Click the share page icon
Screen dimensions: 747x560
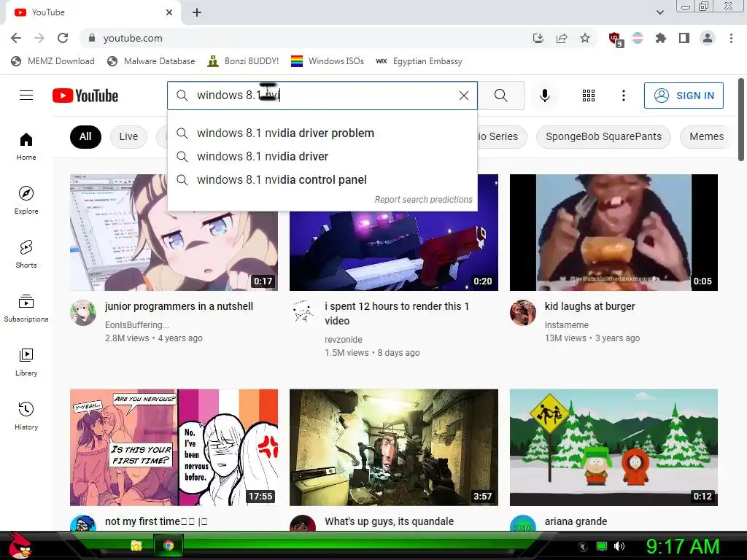pos(562,38)
